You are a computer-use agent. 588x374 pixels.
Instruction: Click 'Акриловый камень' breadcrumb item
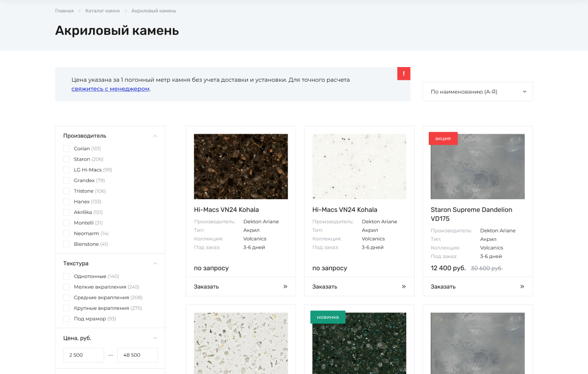coord(154,11)
